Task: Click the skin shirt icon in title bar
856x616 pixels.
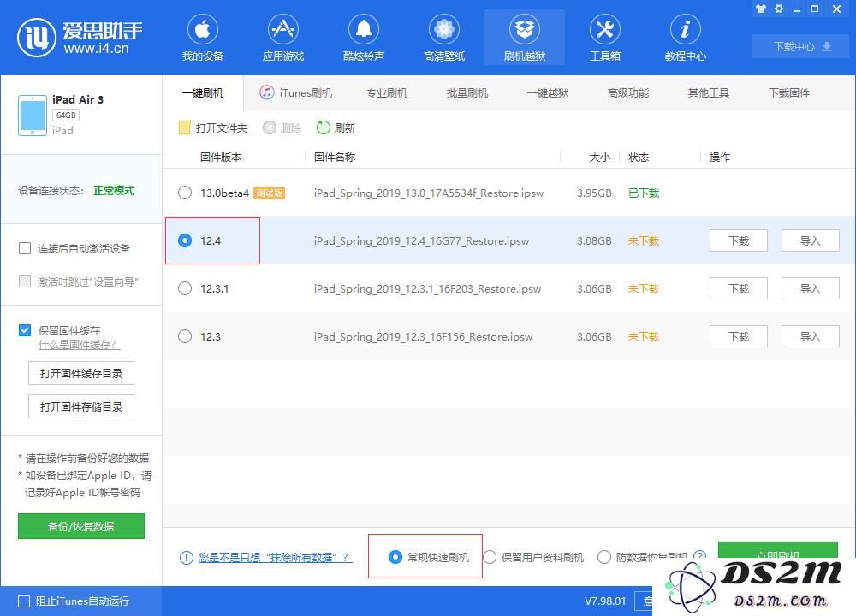Action: (x=760, y=9)
